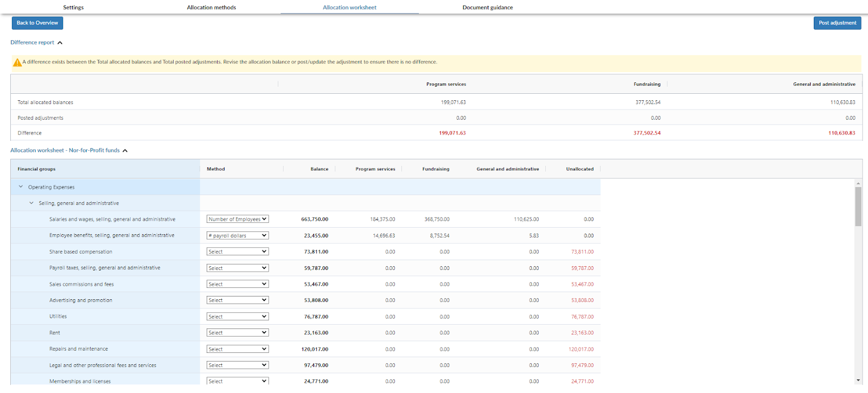Collapse the Difference report section
Viewport: 868px width, 393px height.
pyautogui.click(x=60, y=43)
